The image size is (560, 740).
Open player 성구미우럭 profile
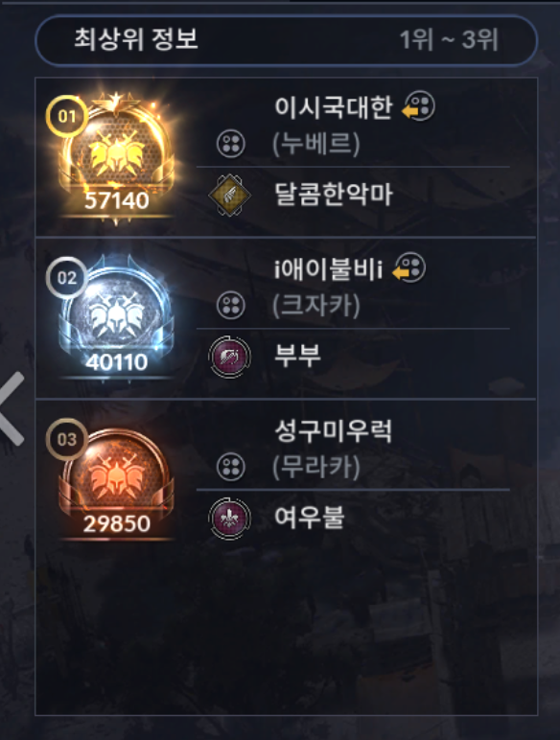pyautogui.click(x=334, y=430)
